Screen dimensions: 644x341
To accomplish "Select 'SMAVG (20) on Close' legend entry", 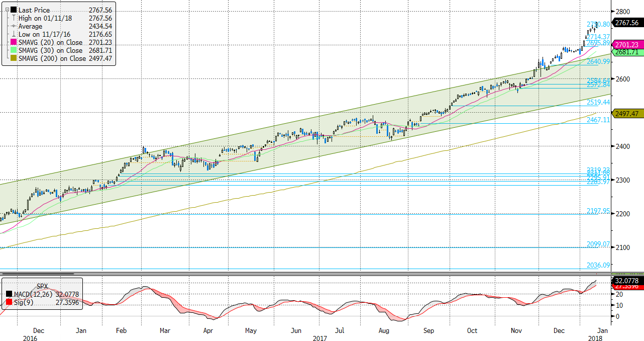I will 50,42.
